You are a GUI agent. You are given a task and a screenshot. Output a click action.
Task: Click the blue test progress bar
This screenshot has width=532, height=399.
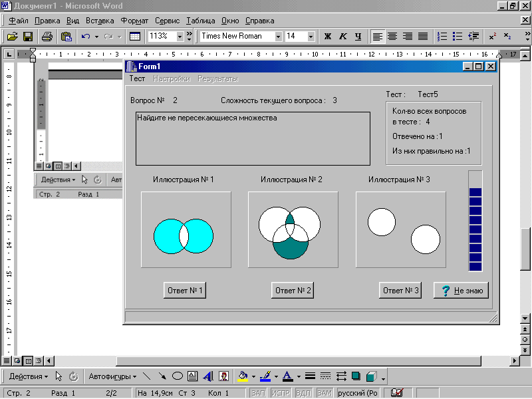(475, 221)
